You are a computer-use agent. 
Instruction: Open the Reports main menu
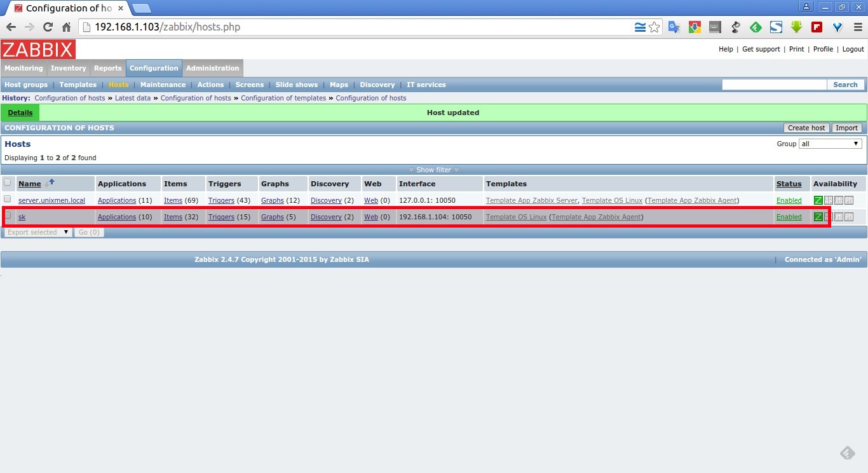tap(108, 68)
